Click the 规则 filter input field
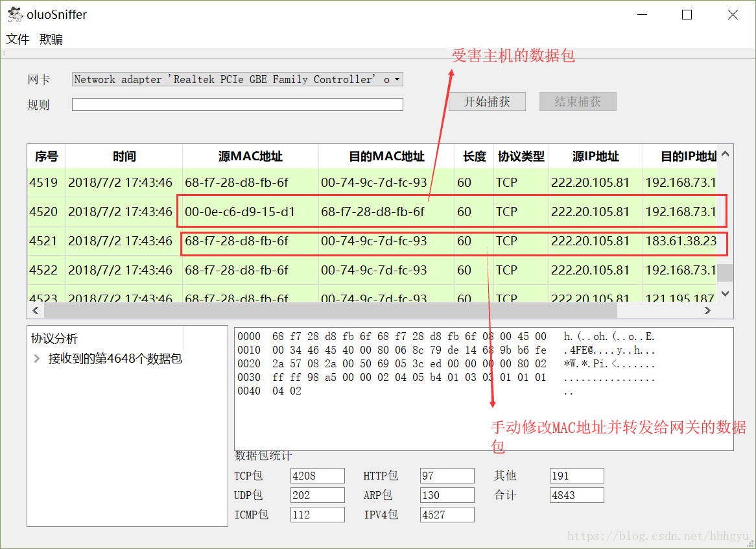The width and height of the screenshot is (756, 549). (x=237, y=104)
